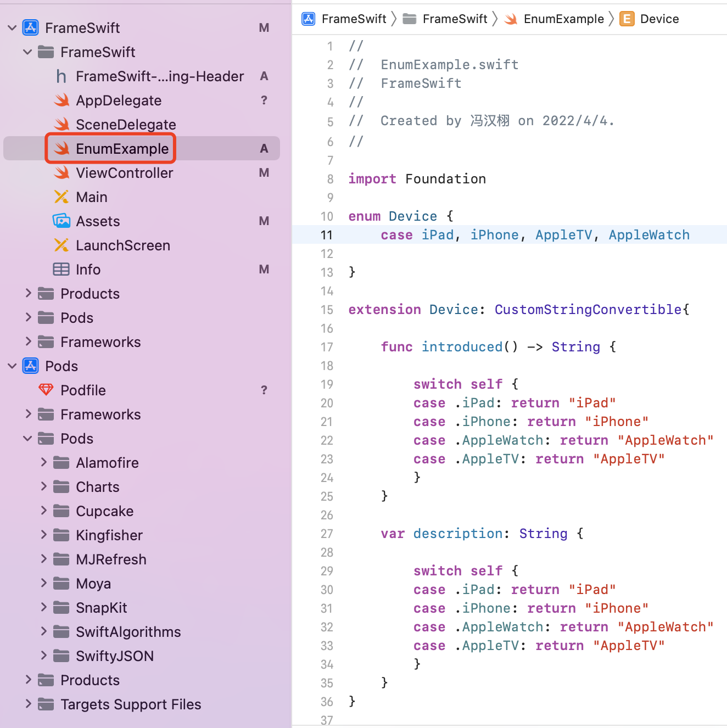
Task: Expand the Products folder under Pods project
Action: [28, 680]
